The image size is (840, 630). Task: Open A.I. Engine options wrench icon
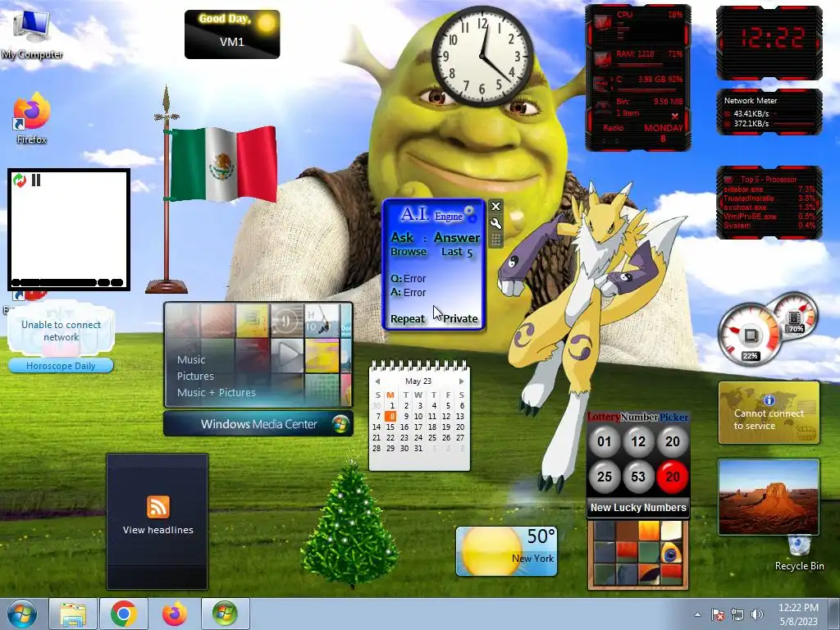[495, 223]
